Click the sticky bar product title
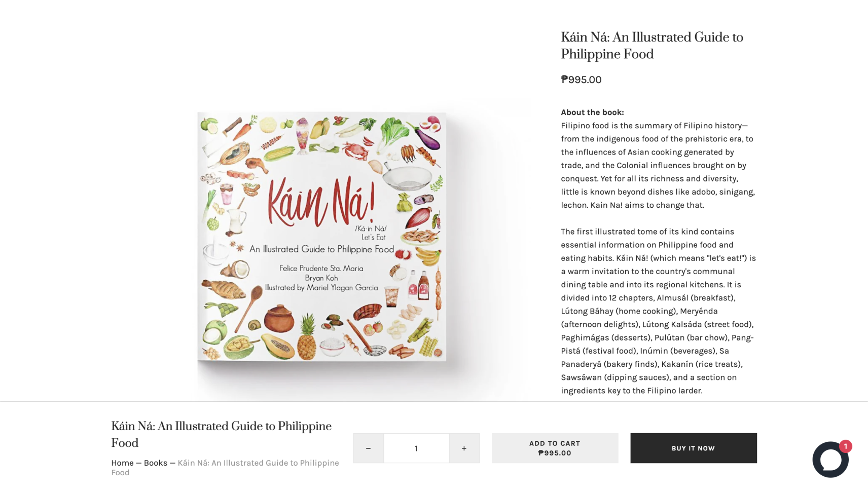The height and width of the screenshot is (495, 868). pos(221,434)
